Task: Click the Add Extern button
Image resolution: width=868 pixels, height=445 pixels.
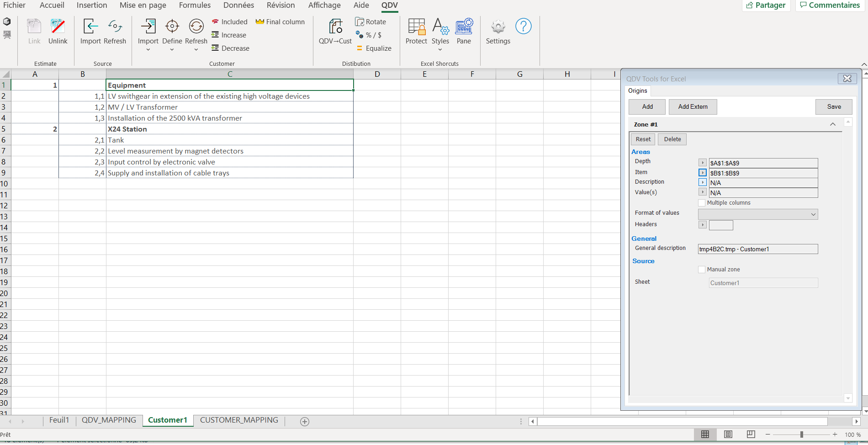Action: pos(693,106)
